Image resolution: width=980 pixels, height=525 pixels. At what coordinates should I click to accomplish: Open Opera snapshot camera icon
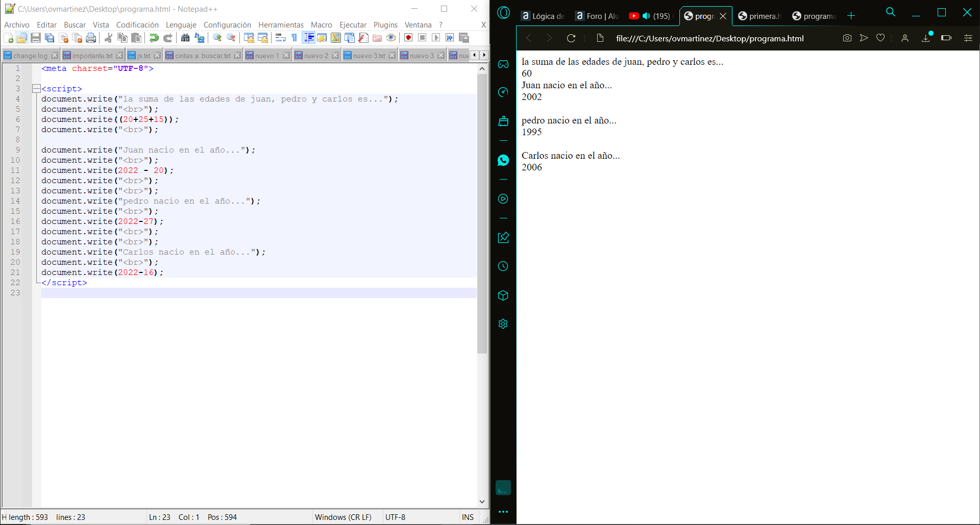coord(847,38)
